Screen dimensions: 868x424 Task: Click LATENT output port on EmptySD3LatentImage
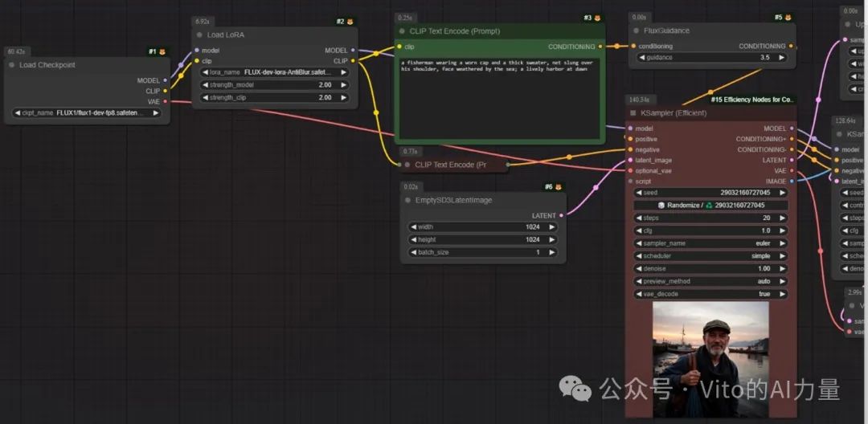coord(562,215)
